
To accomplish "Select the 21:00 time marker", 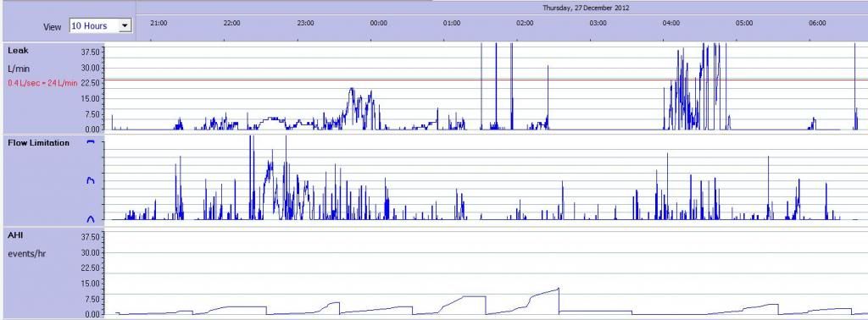I will click(159, 23).
